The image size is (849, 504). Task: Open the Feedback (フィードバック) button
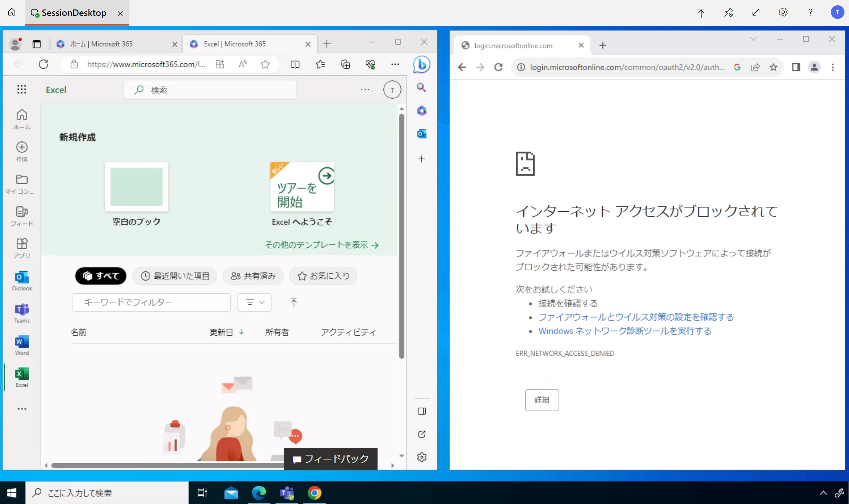point(331,459)
